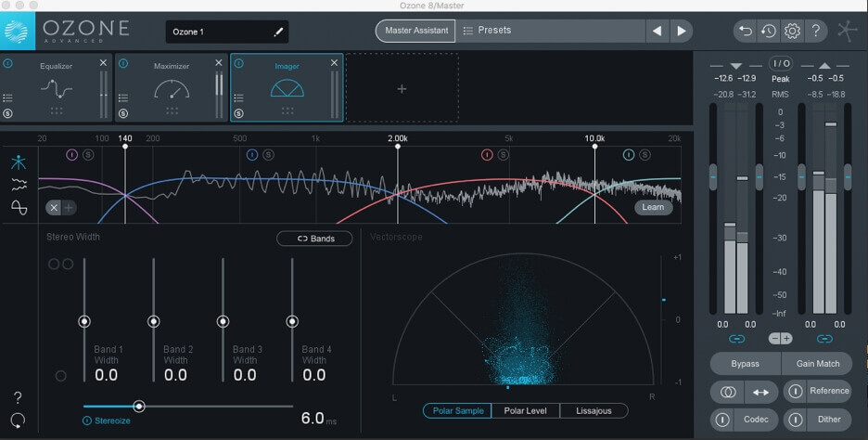
Task: Toggle Equalizer module power button
Action: coord(7,64)
